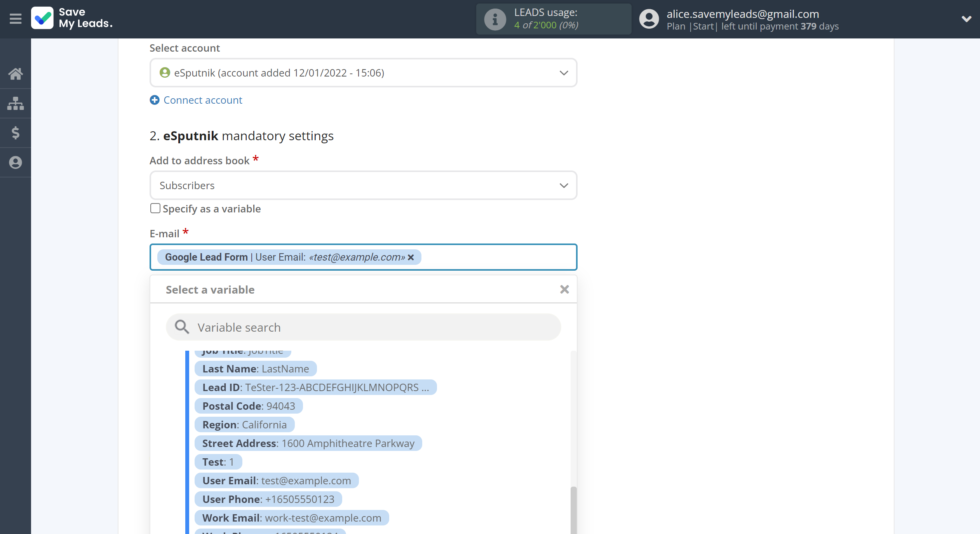Click the LEADS usage info icon

point(495,19)
